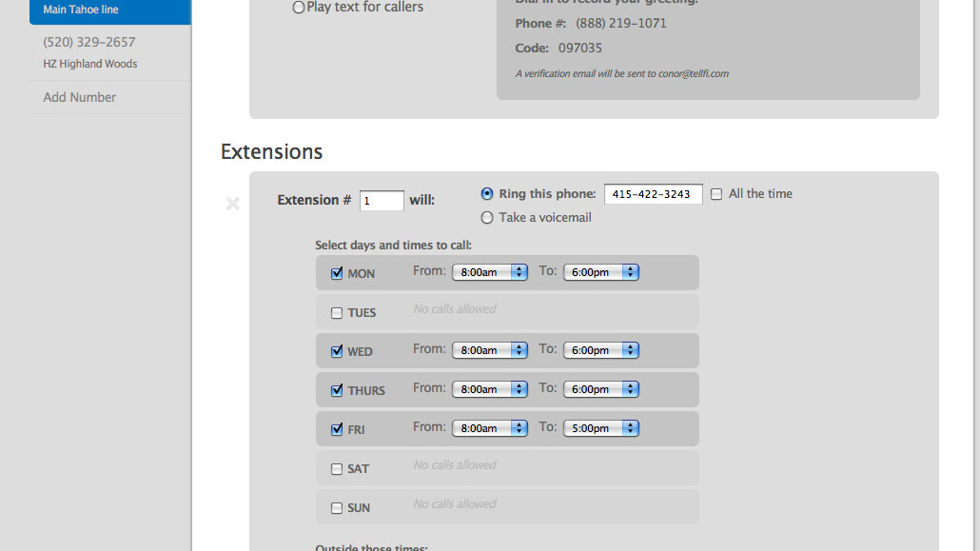Uncheck the MON day checkbox
Image resolution: width=980 pixels, height=551 pixels.
(337, 274)
